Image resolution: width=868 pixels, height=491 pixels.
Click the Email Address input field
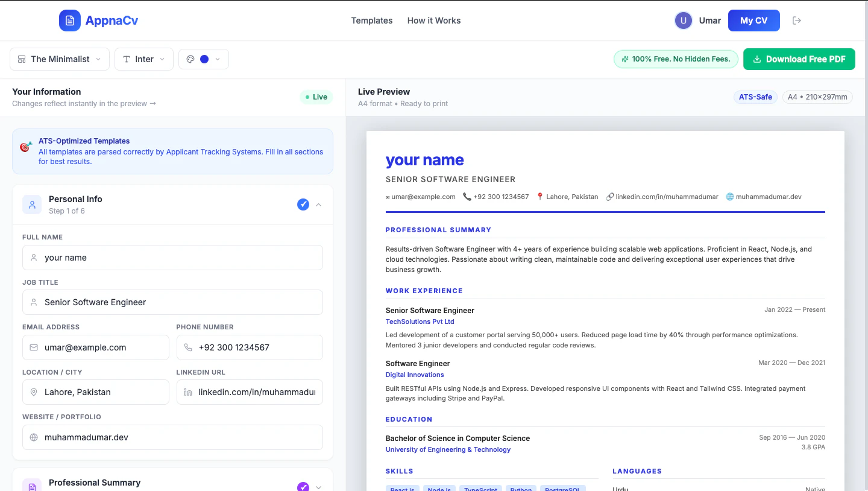click(96, 347)
